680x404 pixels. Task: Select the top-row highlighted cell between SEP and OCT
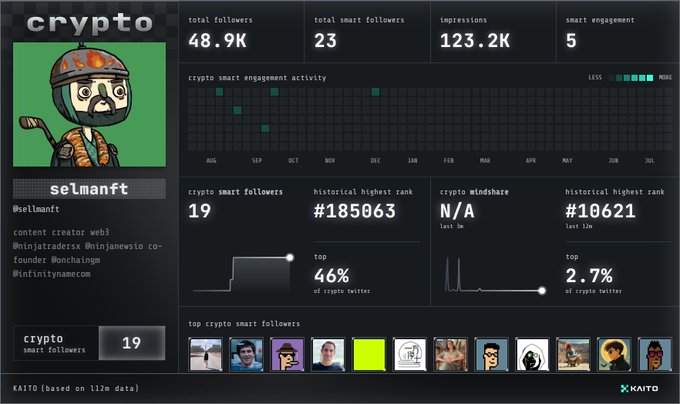pos(275,92)
